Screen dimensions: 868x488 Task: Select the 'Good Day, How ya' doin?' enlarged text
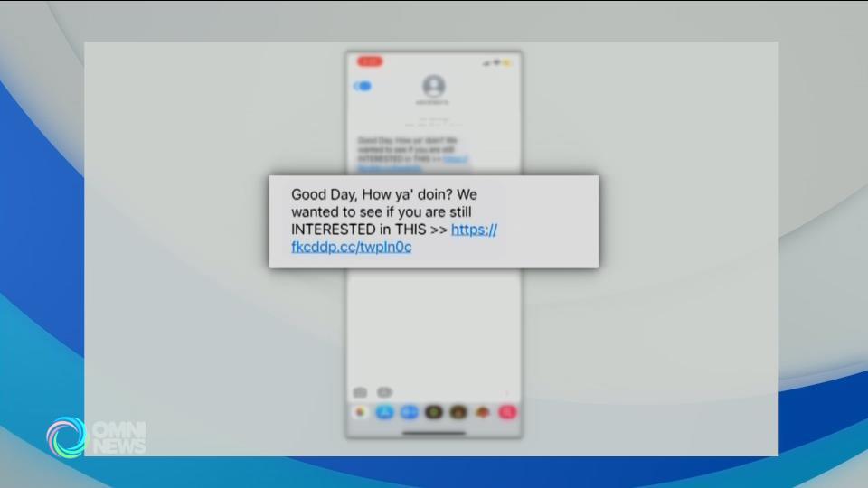tap(372, 194)
